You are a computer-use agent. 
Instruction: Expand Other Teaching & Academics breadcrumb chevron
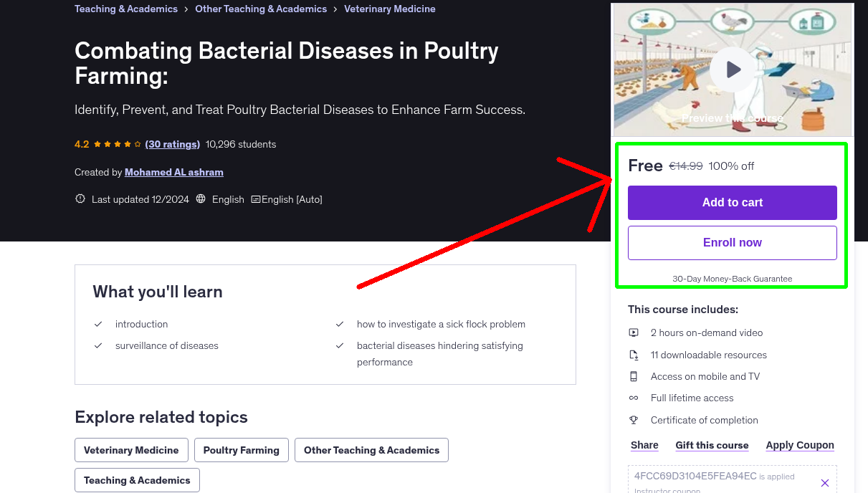point(334,9)
